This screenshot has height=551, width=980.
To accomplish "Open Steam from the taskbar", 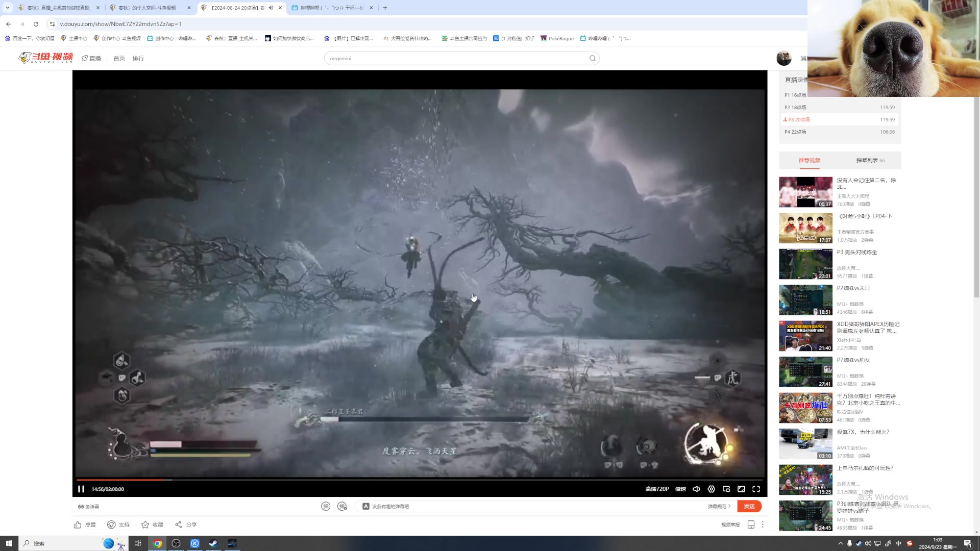I will point(213,543).
